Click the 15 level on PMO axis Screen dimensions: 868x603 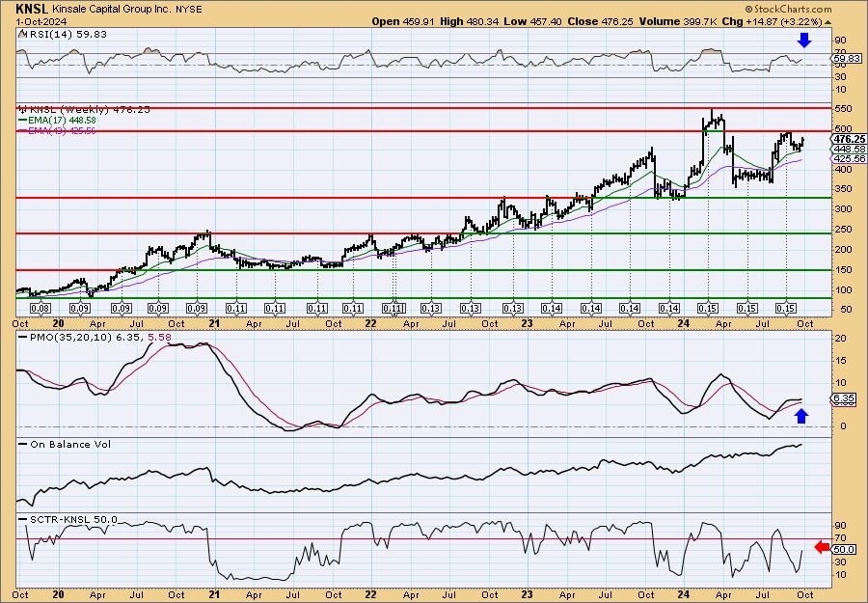click(841, 361)
